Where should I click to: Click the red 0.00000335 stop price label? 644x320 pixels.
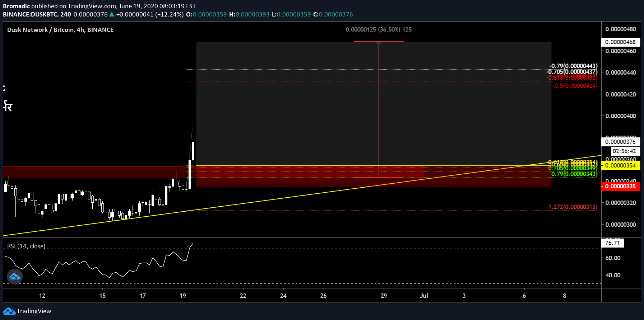[x=620, y=186]
